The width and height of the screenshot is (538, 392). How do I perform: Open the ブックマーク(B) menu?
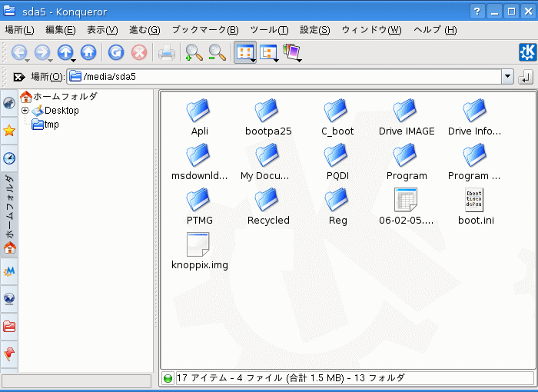(x=204, y=30)
